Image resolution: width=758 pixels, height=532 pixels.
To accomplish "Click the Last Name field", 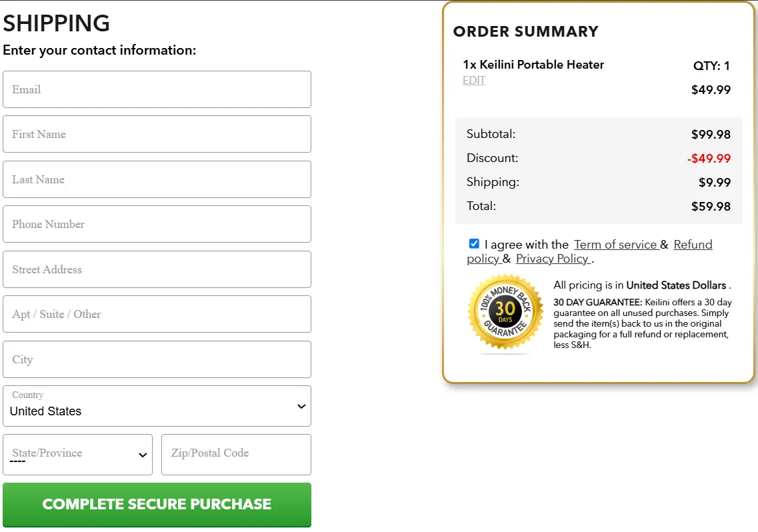I will (x=157, y=179).
